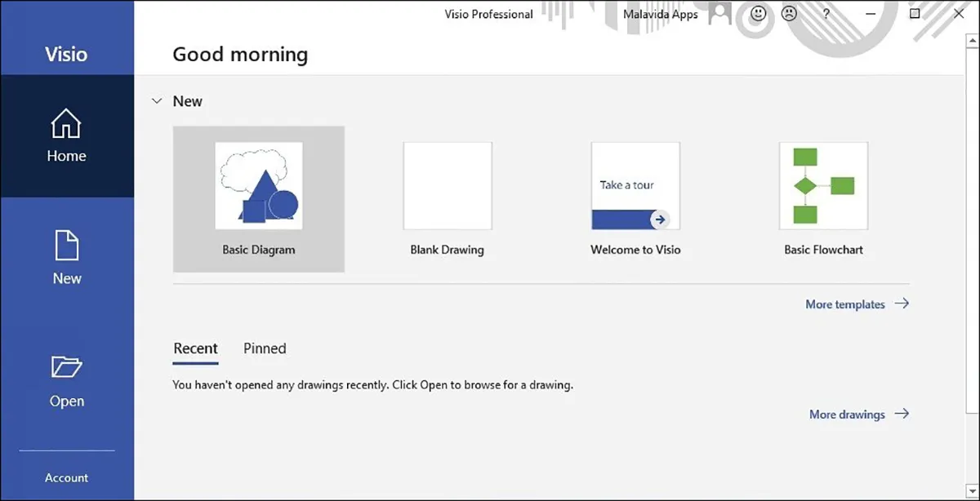Click the Malavida Apps account name
The height and width of the screenshot is (501, 980).
(x=660, y=14)
